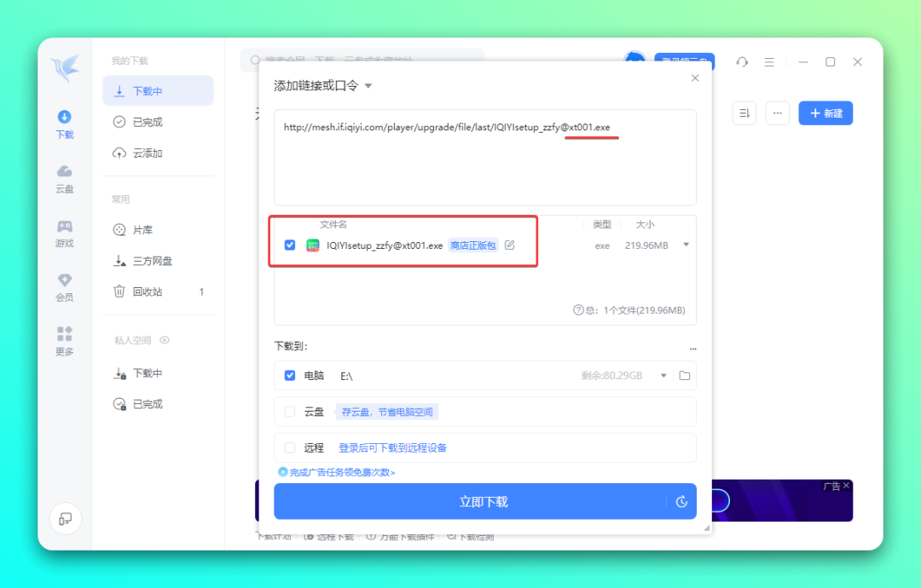The height and width of the screenshot is (588, 921).
Task: Click the 文件名 column header
Action: coord(333,224)
